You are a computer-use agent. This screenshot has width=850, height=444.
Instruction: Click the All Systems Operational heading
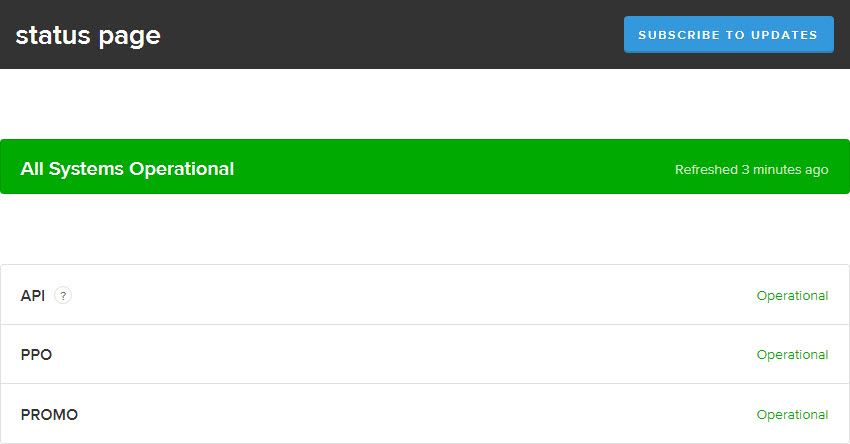pos(127,169)
